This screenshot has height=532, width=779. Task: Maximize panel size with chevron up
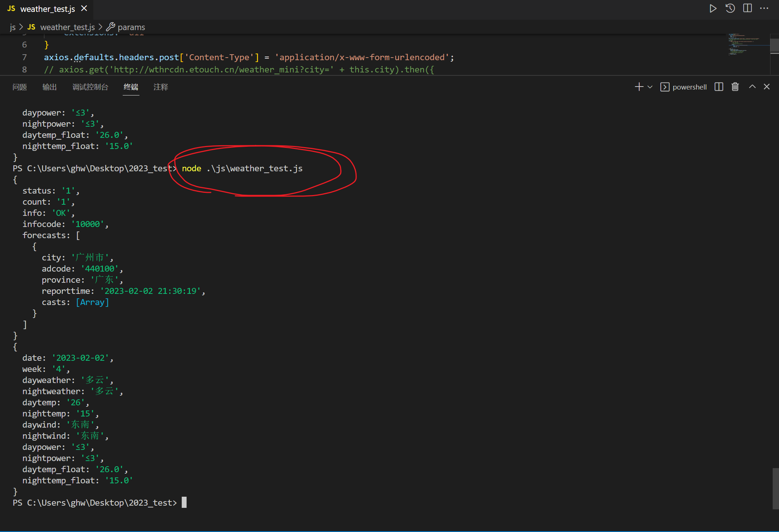752,87
